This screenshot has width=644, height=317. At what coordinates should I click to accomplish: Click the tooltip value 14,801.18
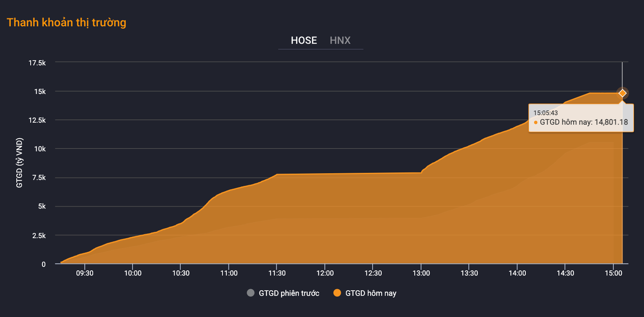[611, 122]
